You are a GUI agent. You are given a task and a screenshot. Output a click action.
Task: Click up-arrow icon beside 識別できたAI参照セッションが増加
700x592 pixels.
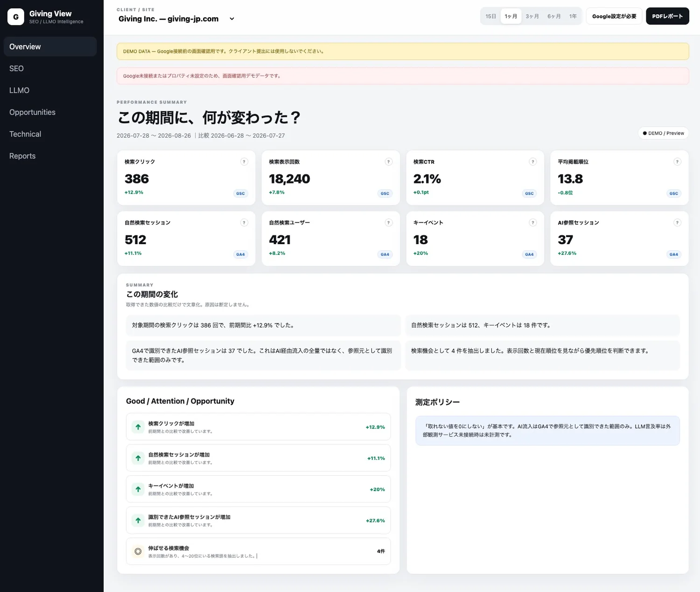138,520
